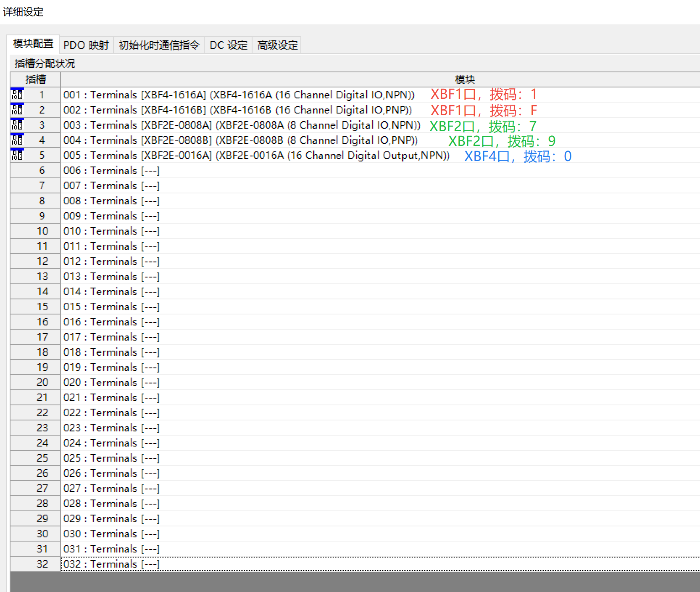
Task: Select the XBF2E-0016A digital output row
Action: tap(256, 156)
